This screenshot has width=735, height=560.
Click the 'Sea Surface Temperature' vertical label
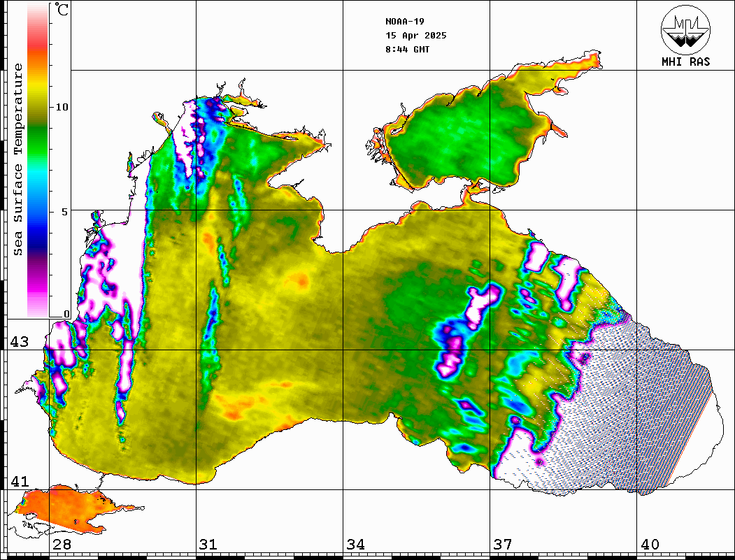(17, 159)
